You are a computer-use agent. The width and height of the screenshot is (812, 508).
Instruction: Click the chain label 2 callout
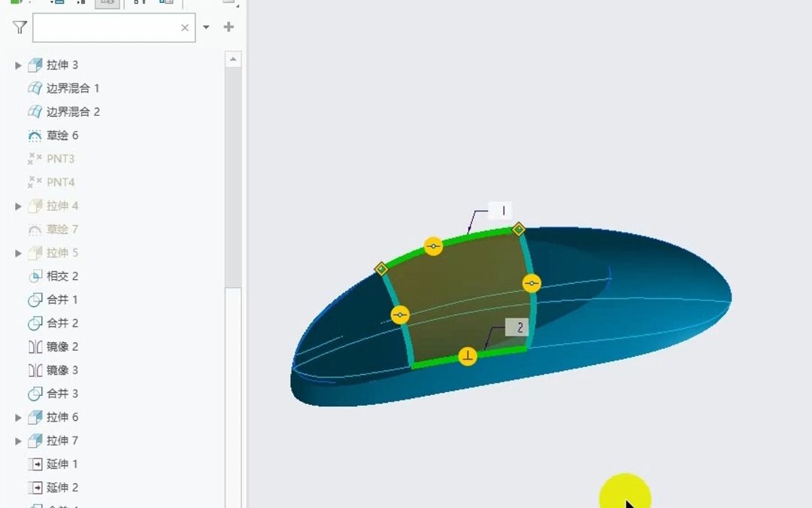point(517,327)
